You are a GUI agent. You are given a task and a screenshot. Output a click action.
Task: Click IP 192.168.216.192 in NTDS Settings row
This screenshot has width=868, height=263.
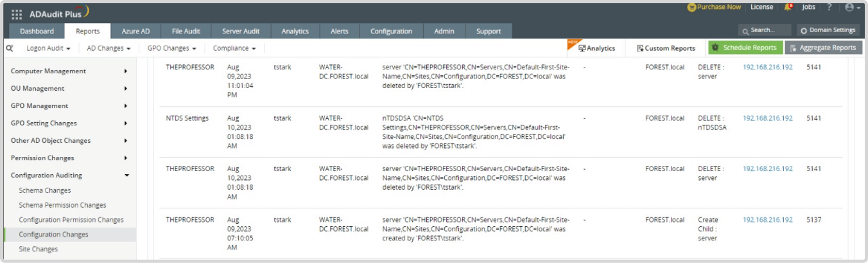767,118
